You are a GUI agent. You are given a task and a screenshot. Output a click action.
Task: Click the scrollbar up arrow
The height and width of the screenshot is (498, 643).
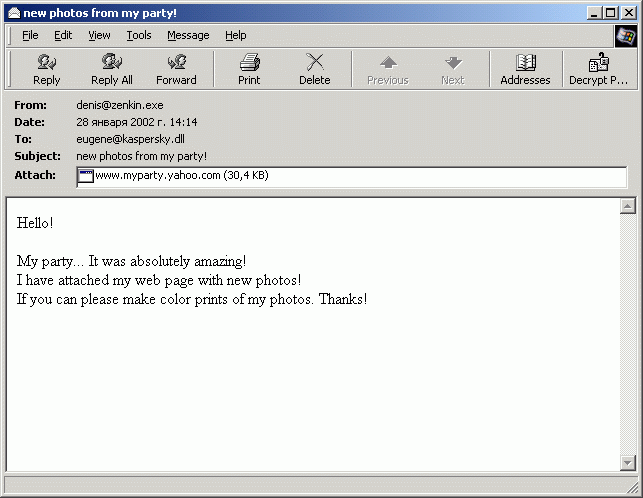pos(628,207)
